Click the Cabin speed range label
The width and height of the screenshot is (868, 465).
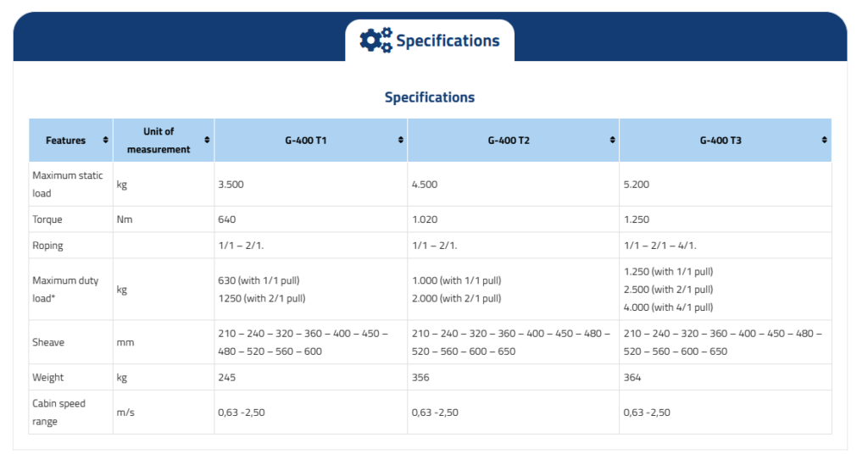tap(58, 412)
